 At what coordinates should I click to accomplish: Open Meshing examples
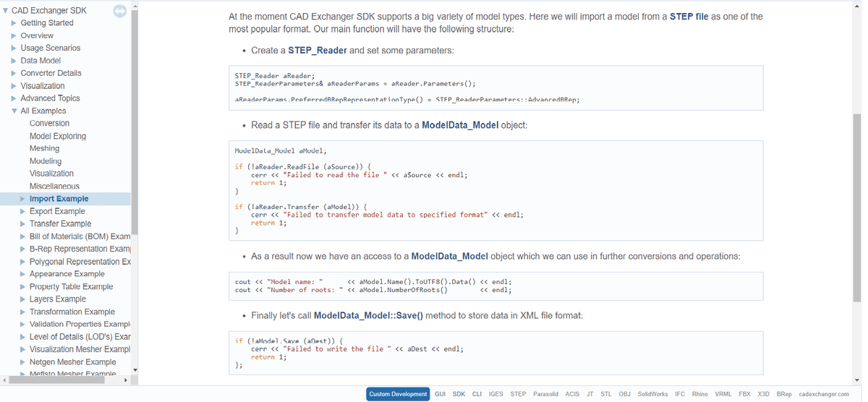44,148
